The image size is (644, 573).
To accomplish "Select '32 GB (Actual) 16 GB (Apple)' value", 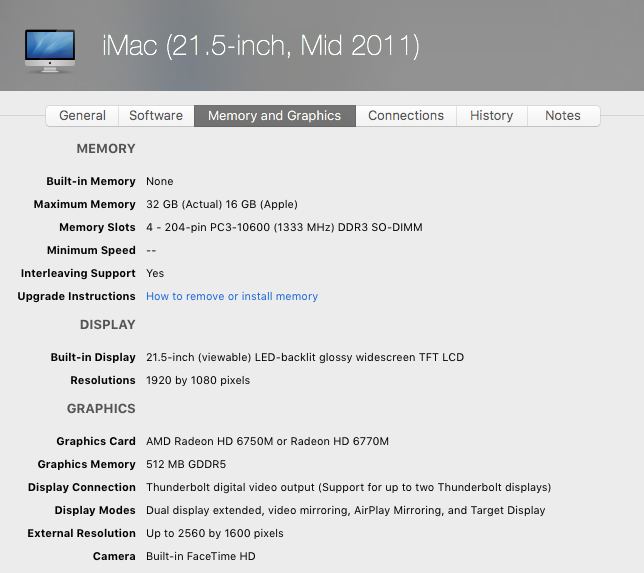I will coord(222,204).
